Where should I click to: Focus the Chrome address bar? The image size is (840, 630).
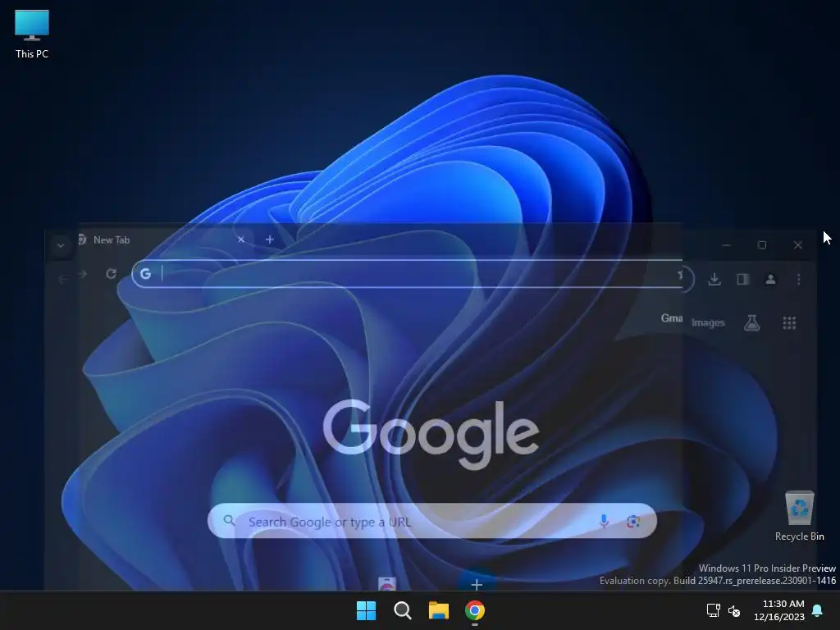pos(413,274)
